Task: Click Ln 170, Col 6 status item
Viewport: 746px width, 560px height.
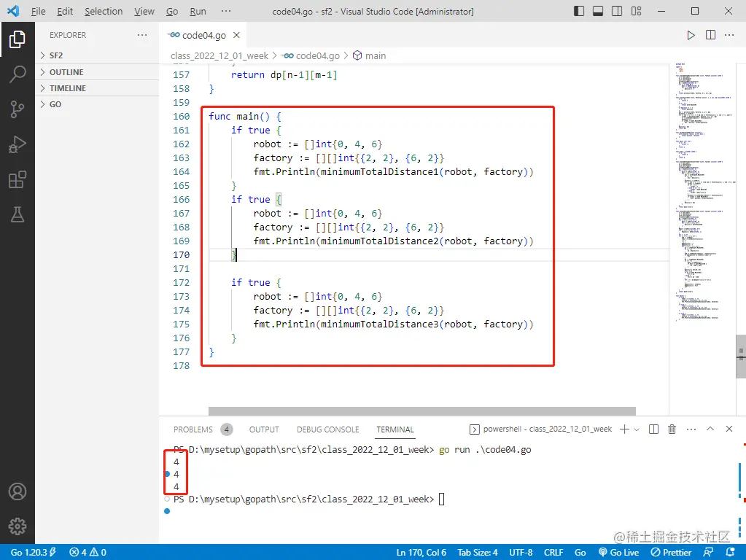Action: tap(421, 553)
